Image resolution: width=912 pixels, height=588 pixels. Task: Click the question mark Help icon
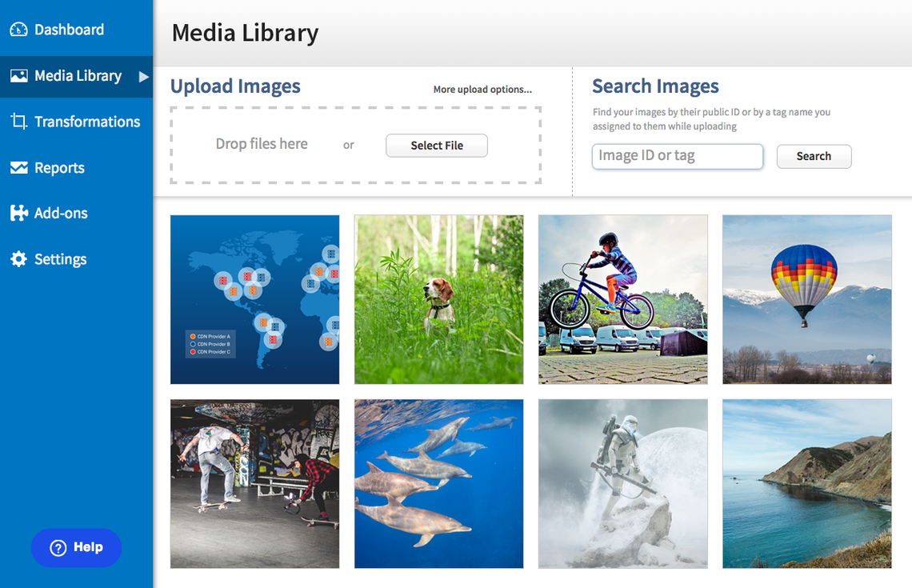58,548
